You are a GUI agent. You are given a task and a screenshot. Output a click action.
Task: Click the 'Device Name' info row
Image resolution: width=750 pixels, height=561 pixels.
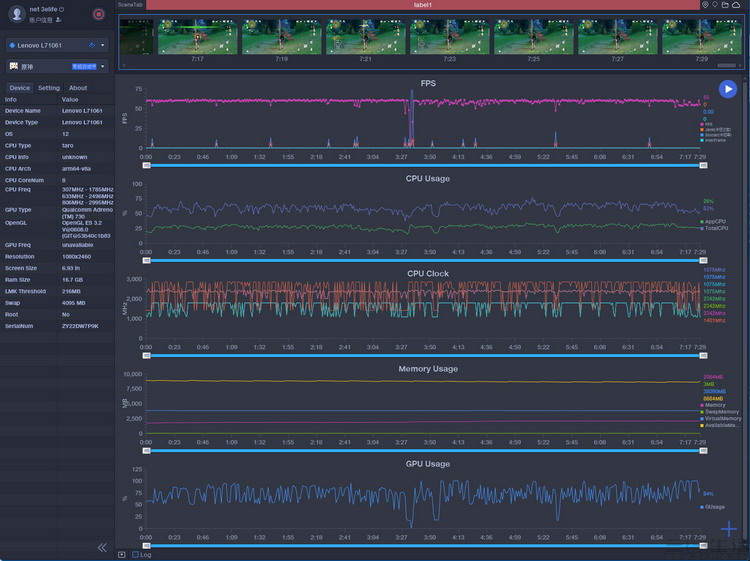(57, 110)
